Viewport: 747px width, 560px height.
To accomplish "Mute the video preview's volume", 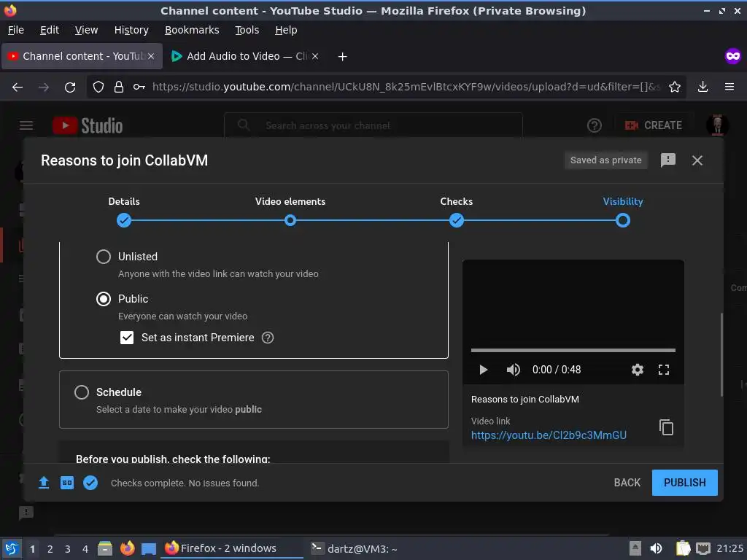I will 513,370.
